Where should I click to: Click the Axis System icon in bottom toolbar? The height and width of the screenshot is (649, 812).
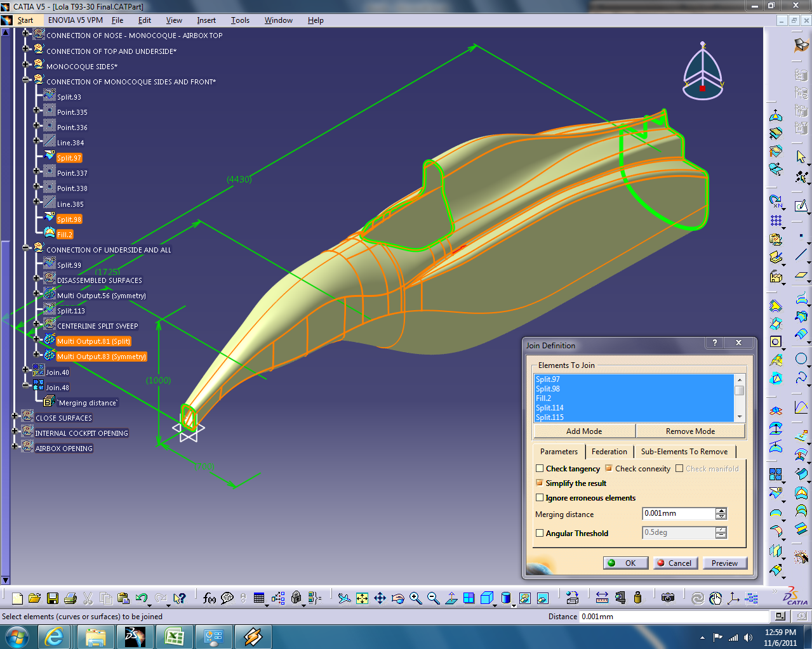[733, 598]
